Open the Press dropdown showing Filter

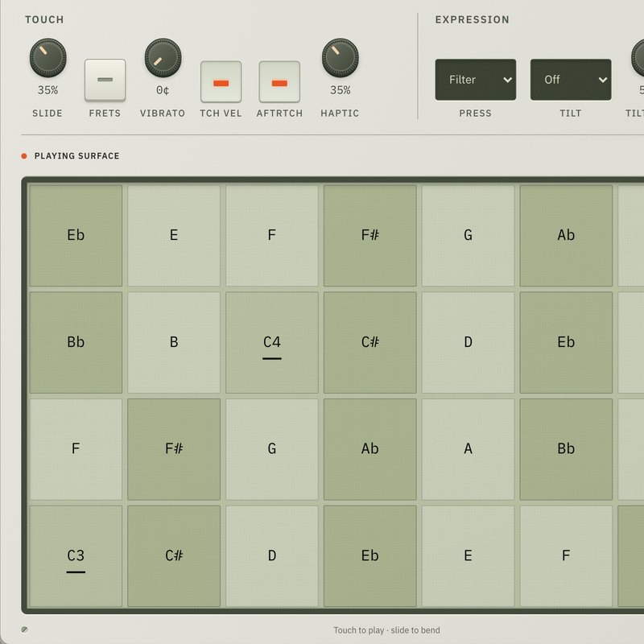476,80
